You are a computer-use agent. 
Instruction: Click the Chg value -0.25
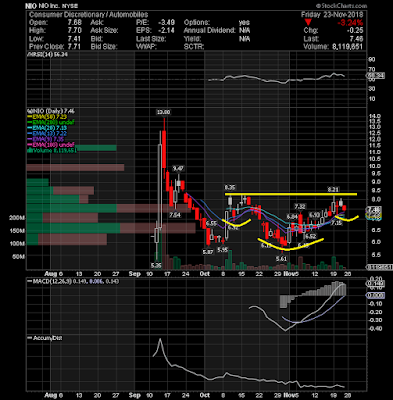click(356, 31)
